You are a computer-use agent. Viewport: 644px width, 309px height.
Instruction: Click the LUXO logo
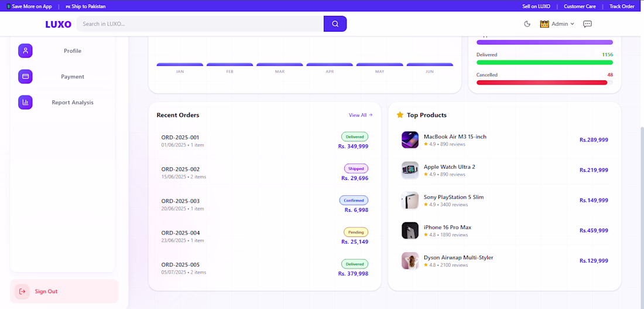click(59, 24)
